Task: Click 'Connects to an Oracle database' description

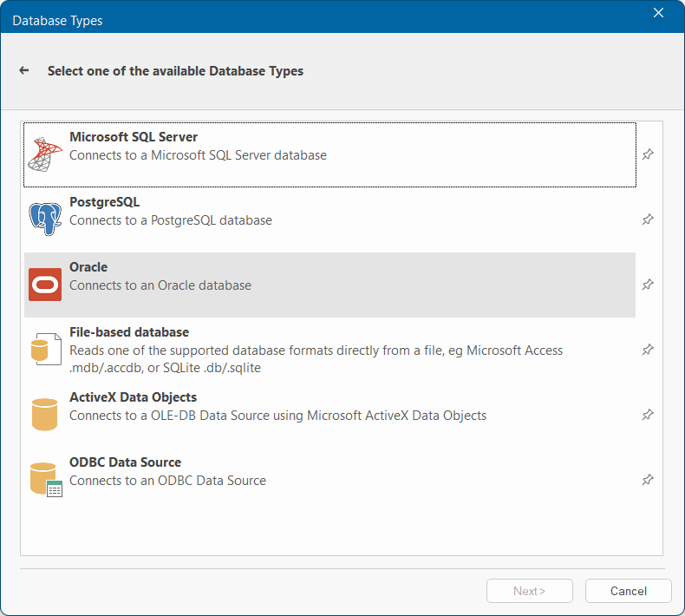Action: [x=160, y=285]
